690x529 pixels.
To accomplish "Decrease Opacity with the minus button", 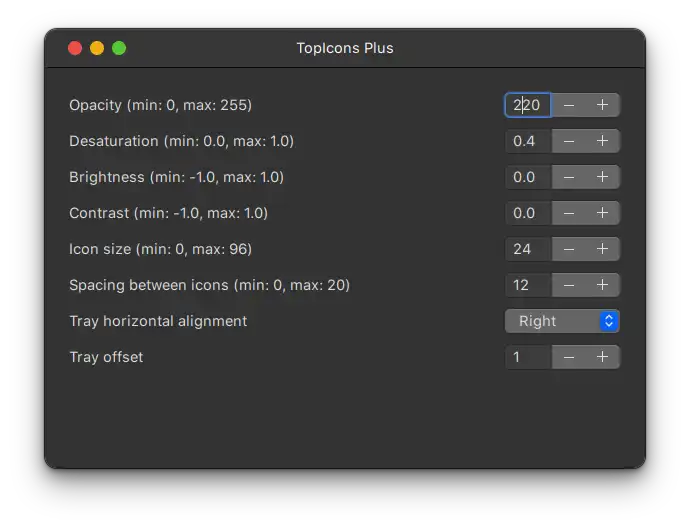I will pyautogui.click(x=569, y=105).
